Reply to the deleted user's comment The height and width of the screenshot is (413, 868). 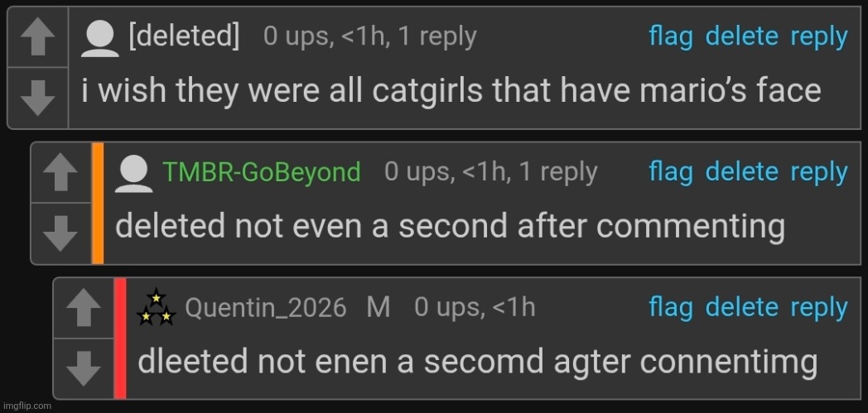click(818, 37)
